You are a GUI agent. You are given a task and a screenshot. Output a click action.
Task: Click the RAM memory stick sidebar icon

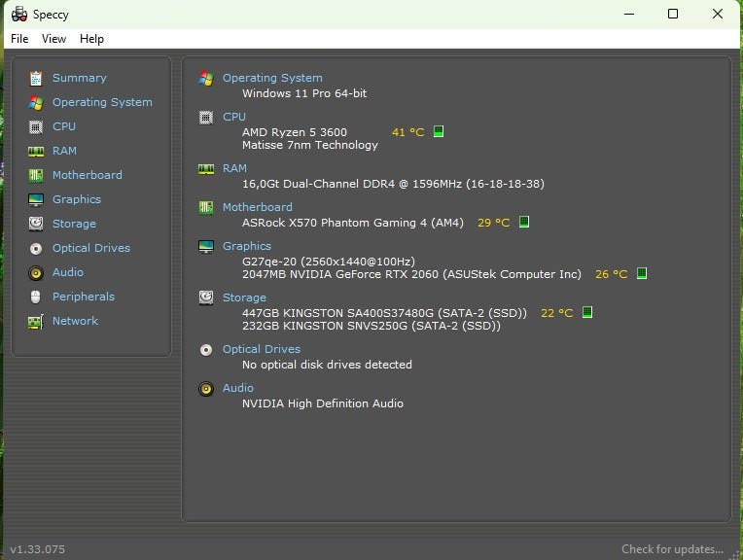coord(36,151)
